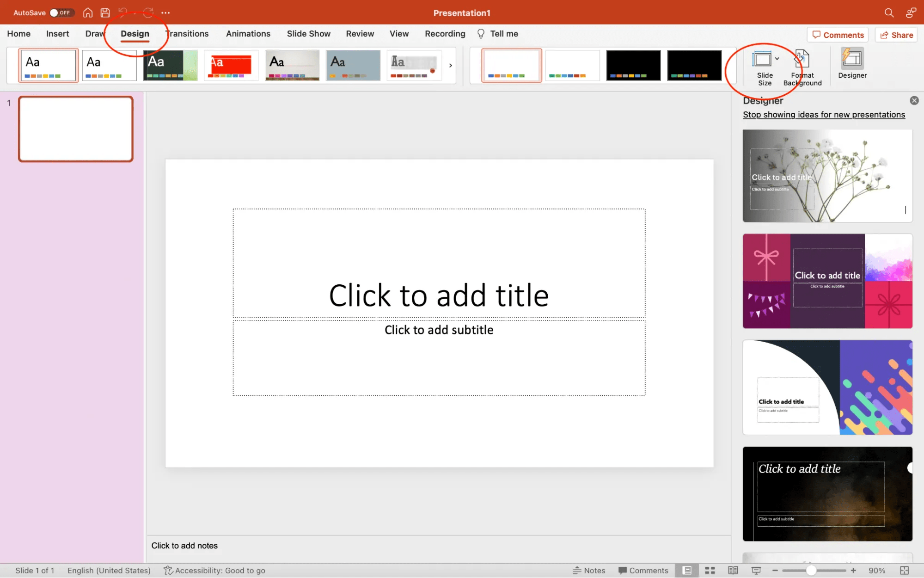The width and height of the screenshot is (924, 578).
Task: Click the Save icon in title bar
Action: pos(105,12)
